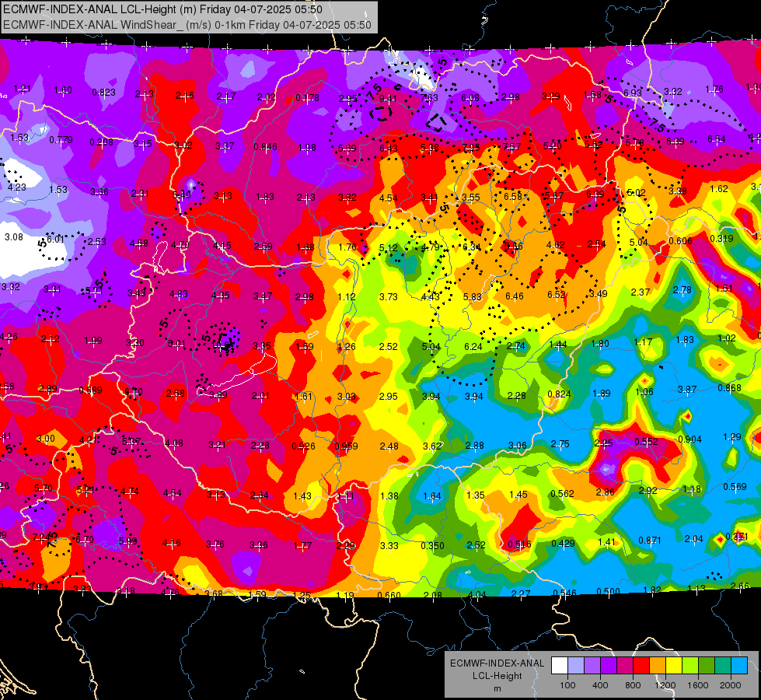This screenshot has width=761, height=700.
Task: Click the legend label 800
Action: click(633, 685)
